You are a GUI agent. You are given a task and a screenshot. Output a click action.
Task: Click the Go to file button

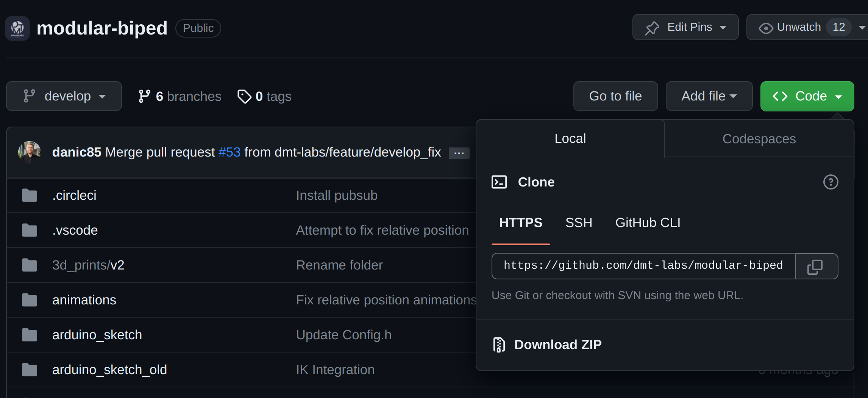(615, 96)
